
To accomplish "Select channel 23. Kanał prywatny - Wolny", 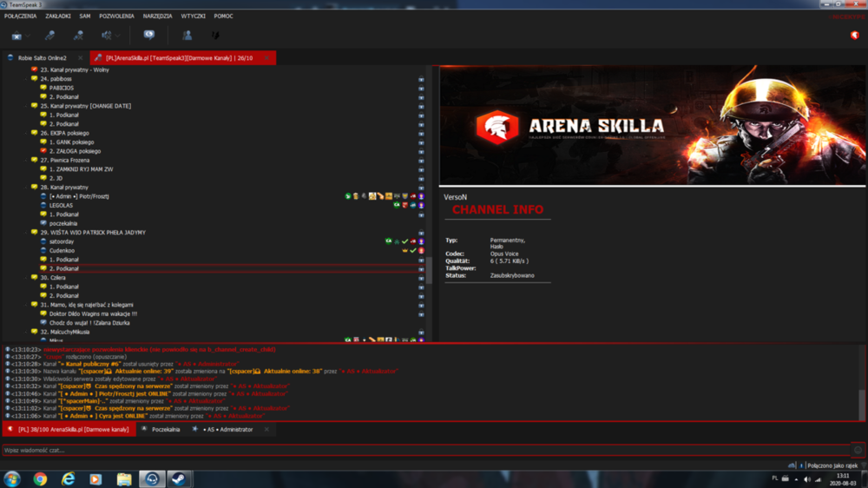I will (x=75, y=69).
